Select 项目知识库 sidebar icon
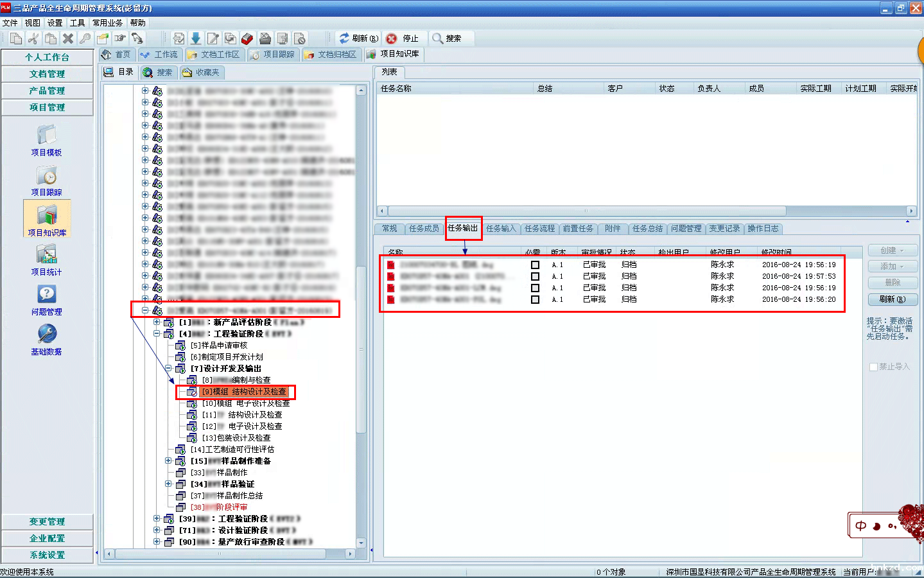The image size is (924, 578). click(47, 215)
